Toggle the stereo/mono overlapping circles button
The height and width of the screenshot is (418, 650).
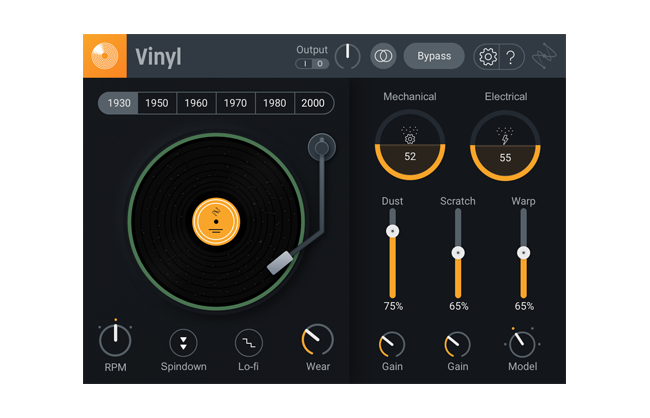[383, 56]
